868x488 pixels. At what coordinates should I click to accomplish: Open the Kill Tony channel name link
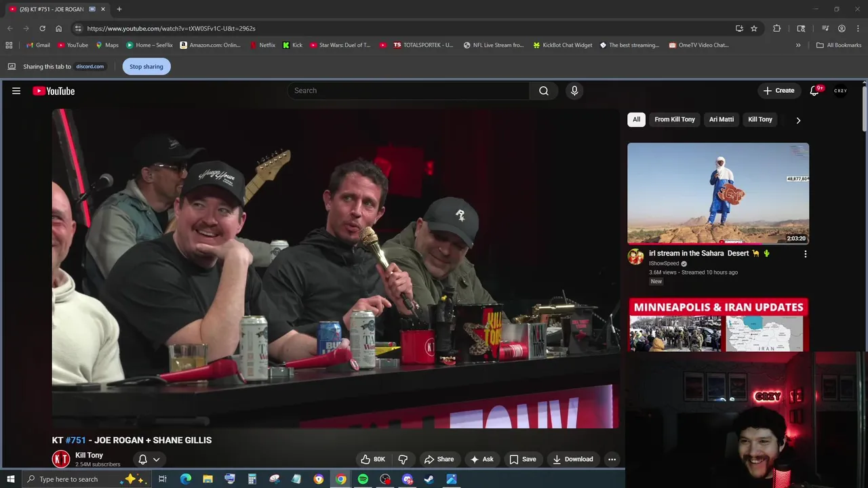click(x=89, y=455)
